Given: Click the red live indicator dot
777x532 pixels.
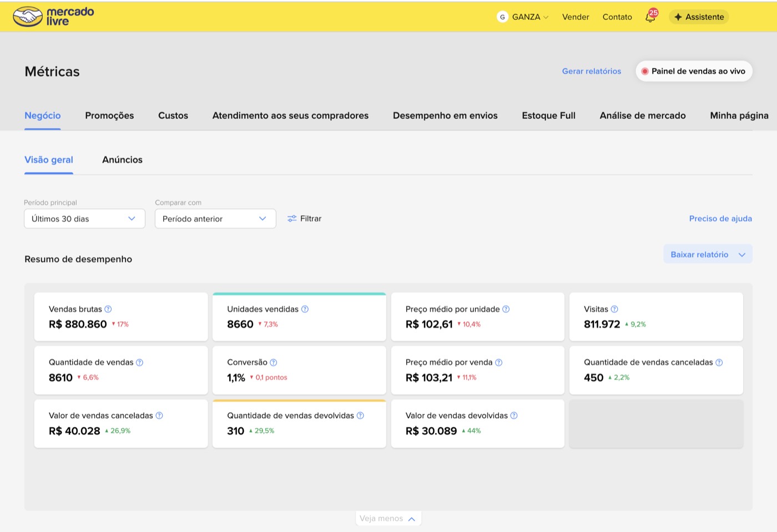Looking at the screenshot, I should coord(645,71).
